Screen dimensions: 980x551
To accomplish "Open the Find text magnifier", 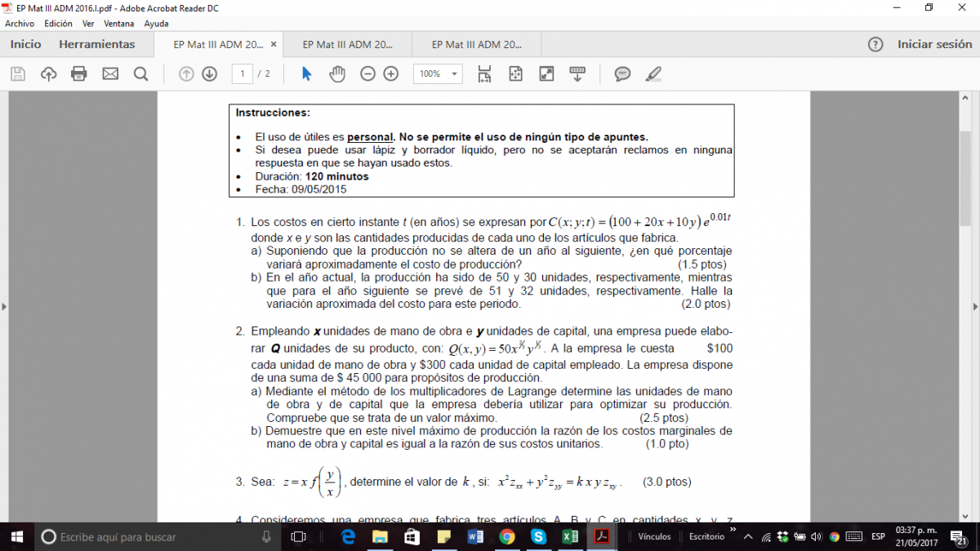I will click(140, 74).
